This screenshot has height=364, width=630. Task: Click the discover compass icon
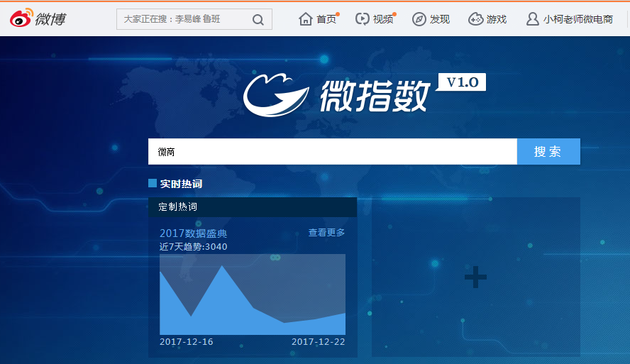419,19
